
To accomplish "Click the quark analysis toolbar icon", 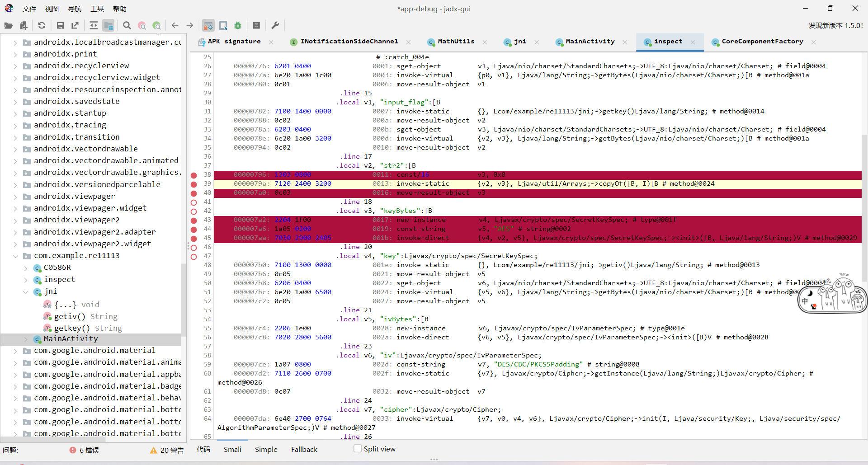I will [x=223, y=25].
